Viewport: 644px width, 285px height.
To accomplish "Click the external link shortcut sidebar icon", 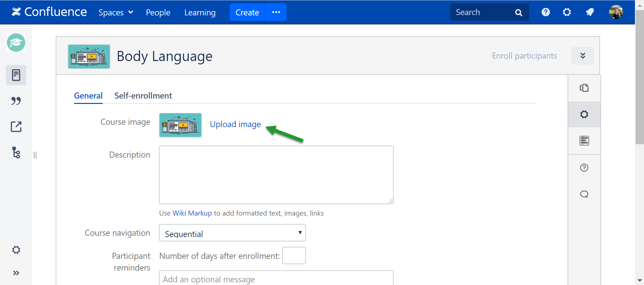I will [16, 127].
